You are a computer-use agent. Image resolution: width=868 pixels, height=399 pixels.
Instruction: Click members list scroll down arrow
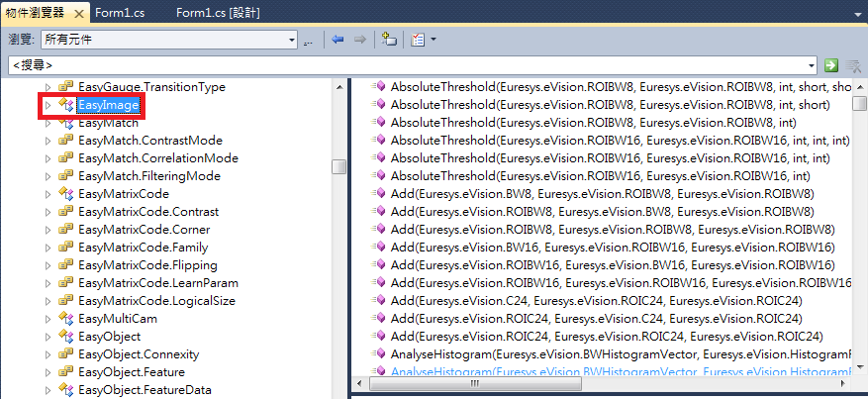tap(859, 366)
